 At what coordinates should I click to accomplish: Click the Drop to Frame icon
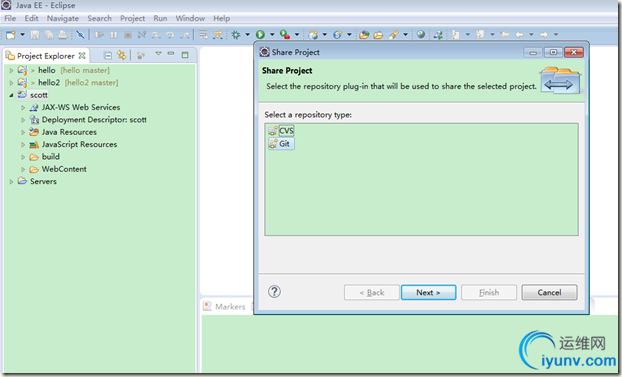click(203, 35)
